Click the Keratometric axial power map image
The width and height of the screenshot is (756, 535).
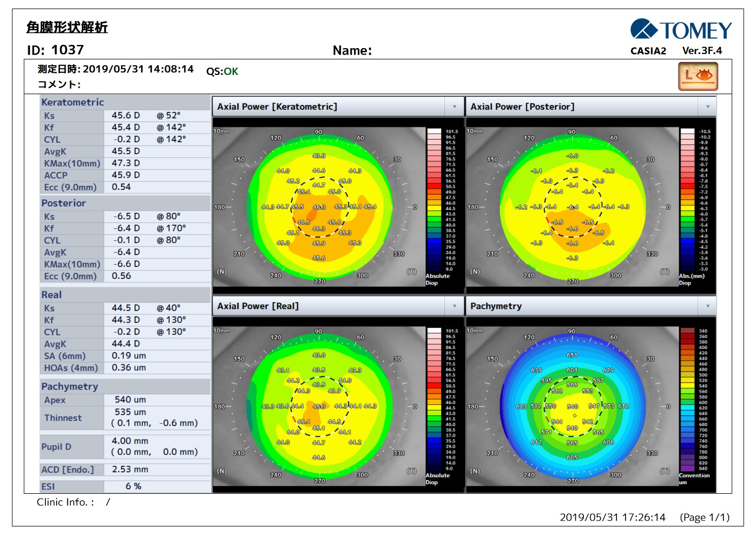coord(319,207)
